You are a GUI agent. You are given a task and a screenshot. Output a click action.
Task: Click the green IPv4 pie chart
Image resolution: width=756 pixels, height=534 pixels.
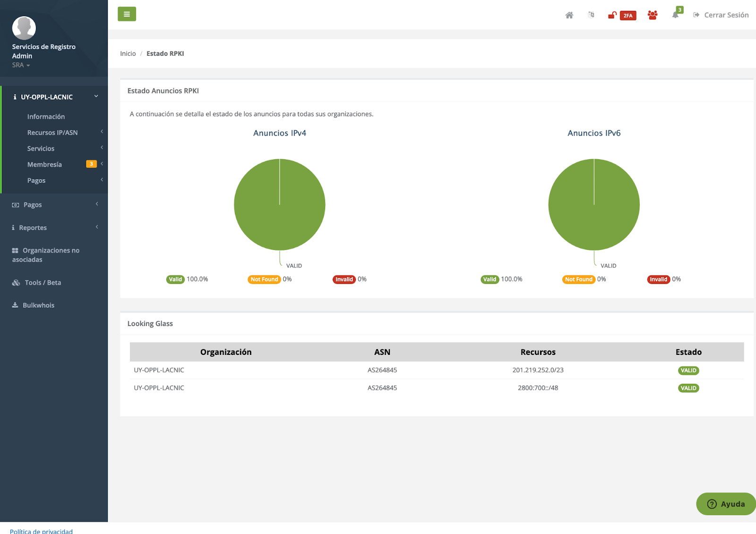[x=279, y=205]
